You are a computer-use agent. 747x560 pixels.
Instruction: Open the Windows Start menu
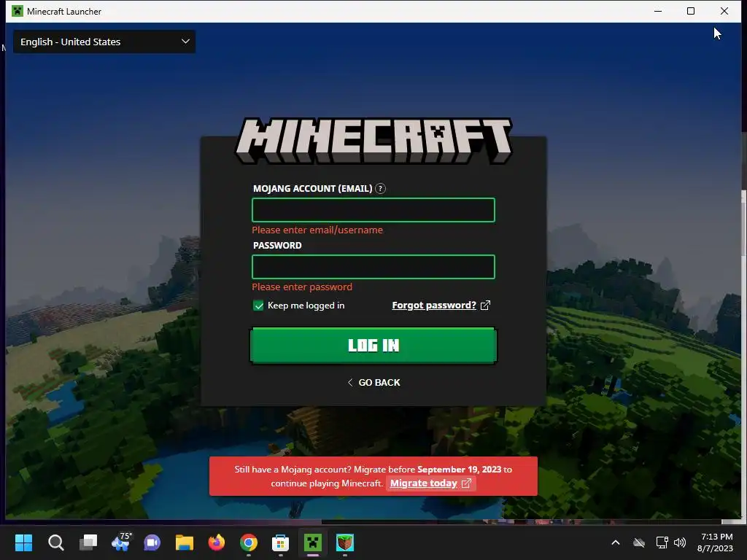(23, 542)
